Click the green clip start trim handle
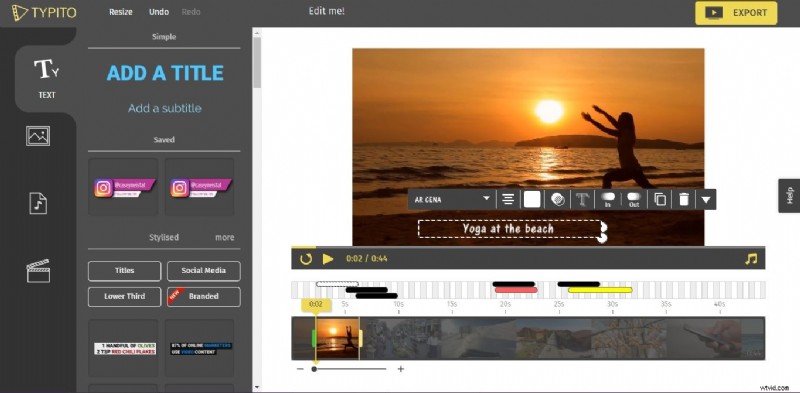Image resolution: width=800 pixels, height=393 pixels. (314, 338)
